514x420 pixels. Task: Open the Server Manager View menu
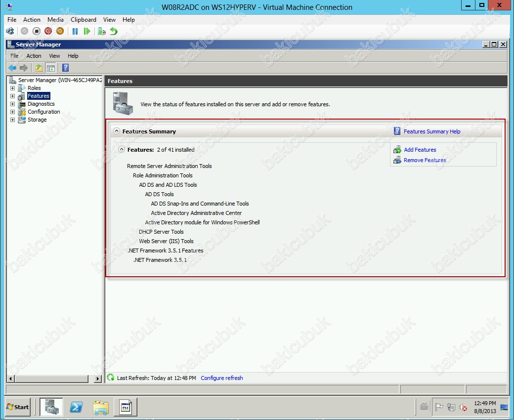(54, 56)
